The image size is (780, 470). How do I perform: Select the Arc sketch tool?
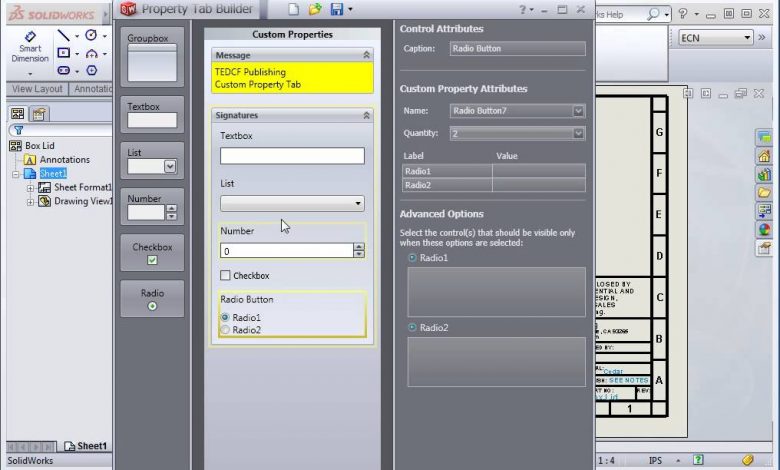[92, 53]
